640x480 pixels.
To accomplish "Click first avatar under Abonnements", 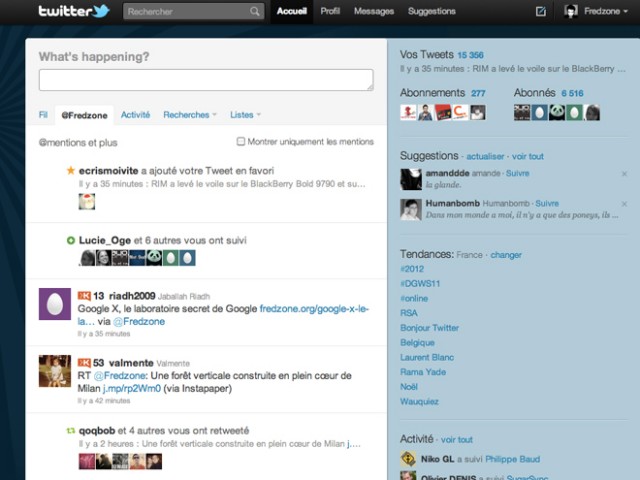I will [408, 112].
